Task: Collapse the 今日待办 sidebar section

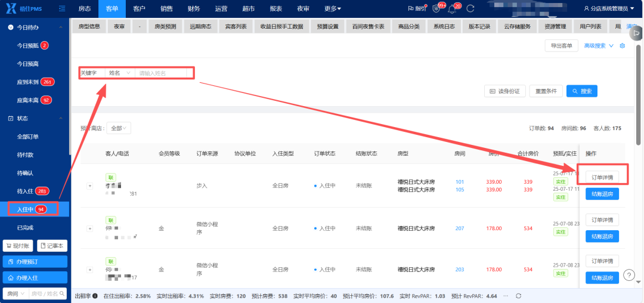Action: coord(61,27)
